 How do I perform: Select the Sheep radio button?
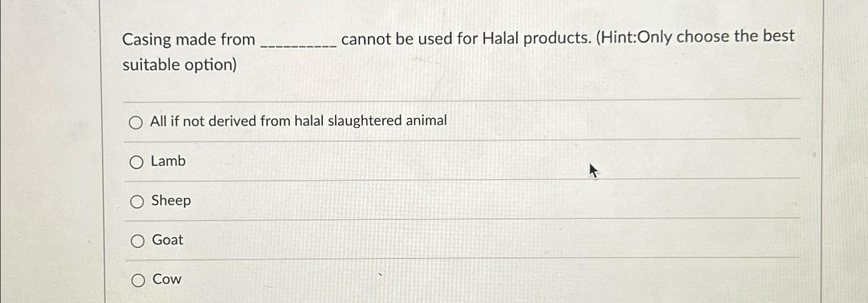point(137,201)
